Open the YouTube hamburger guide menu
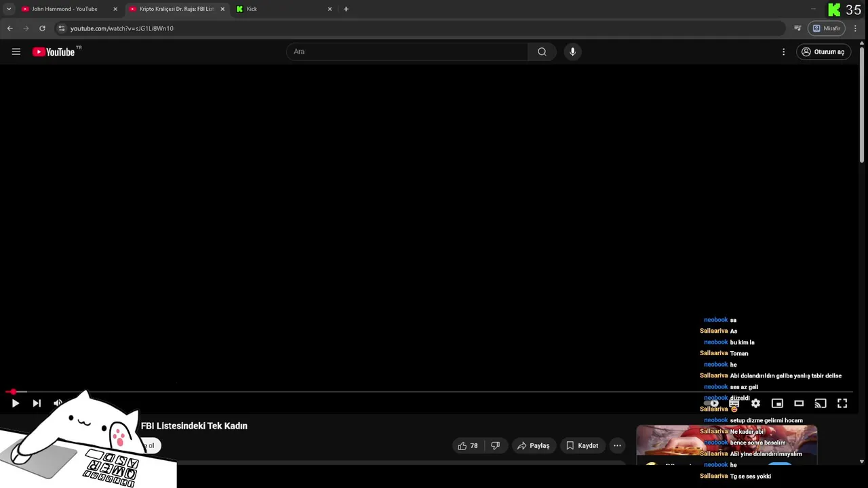 click(16, 52)
